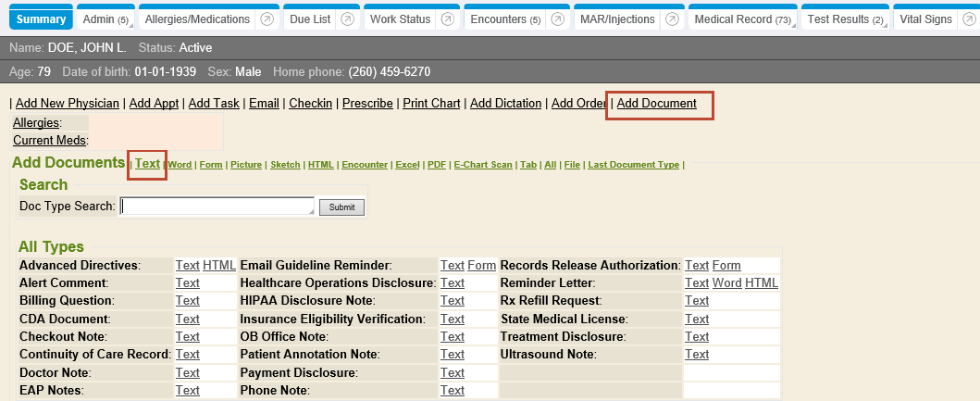The height and width of the screenshot is (401, 980).
Task: Open Work Status pop-out arrow icon
Action: click(448, 19)
